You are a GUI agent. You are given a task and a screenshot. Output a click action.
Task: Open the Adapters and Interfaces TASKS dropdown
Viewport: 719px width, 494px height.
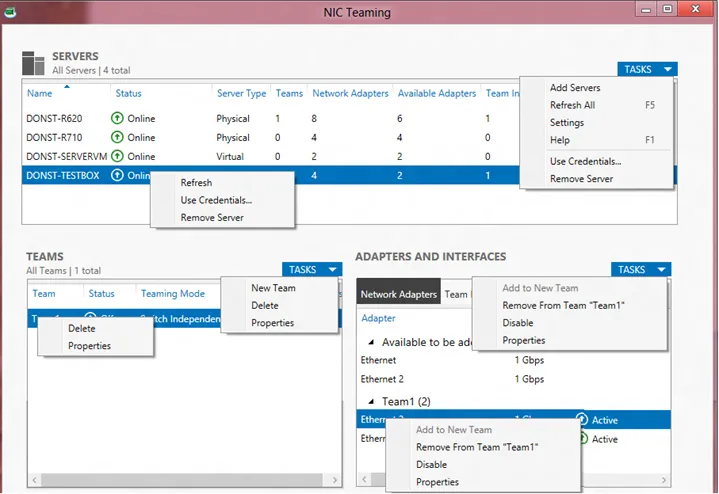point(641,269)
